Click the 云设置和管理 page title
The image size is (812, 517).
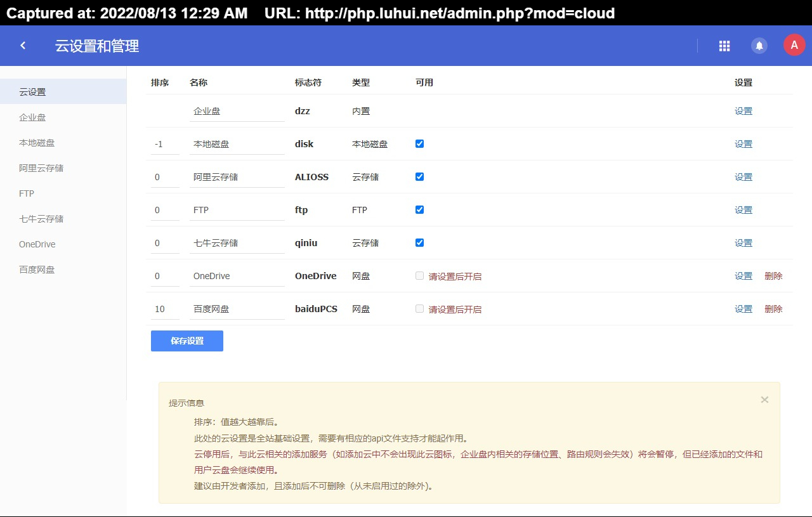click(x=97, y=46)
